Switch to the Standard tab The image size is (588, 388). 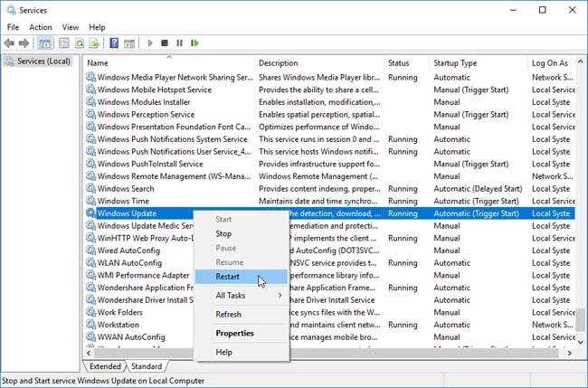[147, 366]
